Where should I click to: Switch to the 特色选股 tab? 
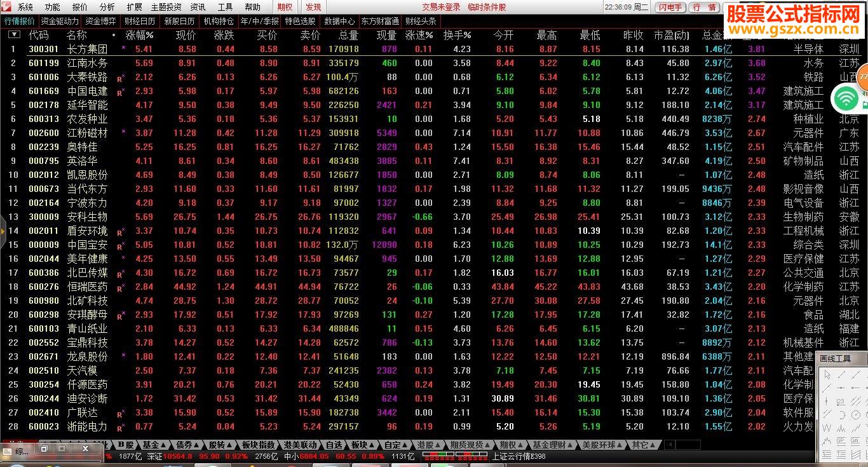(x=300, y=21)
